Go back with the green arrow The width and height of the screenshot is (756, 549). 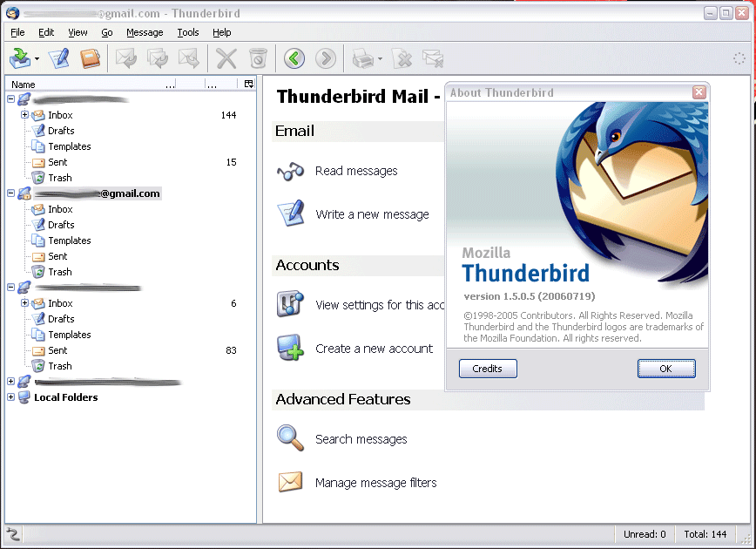pyautogui.click(x=294, y=58)
